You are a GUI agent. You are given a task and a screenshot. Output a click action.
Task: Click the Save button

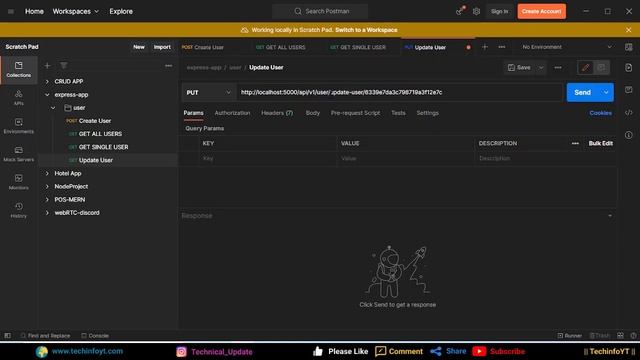[x=519, y=67]
